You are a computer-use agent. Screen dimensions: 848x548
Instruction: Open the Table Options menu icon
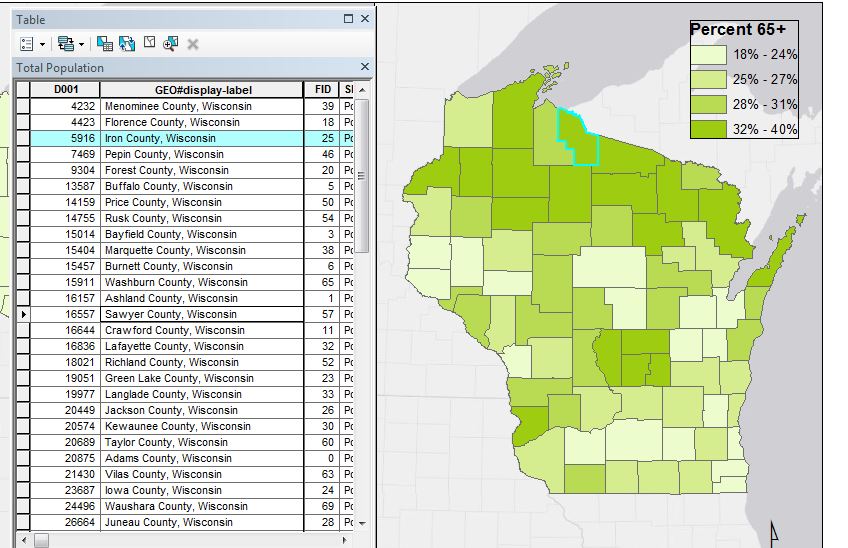[x=26, y=44]
